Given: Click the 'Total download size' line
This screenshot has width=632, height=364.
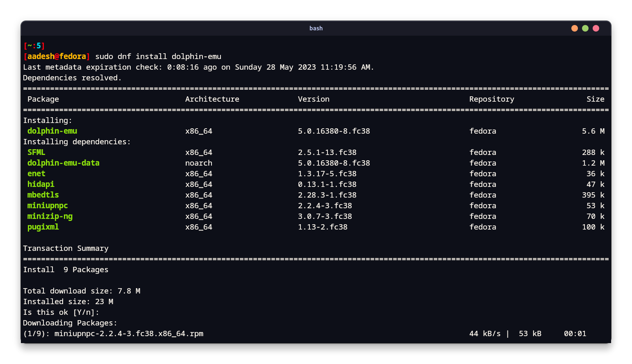Looking at the screenshot, I should click(x=82, y=291).
